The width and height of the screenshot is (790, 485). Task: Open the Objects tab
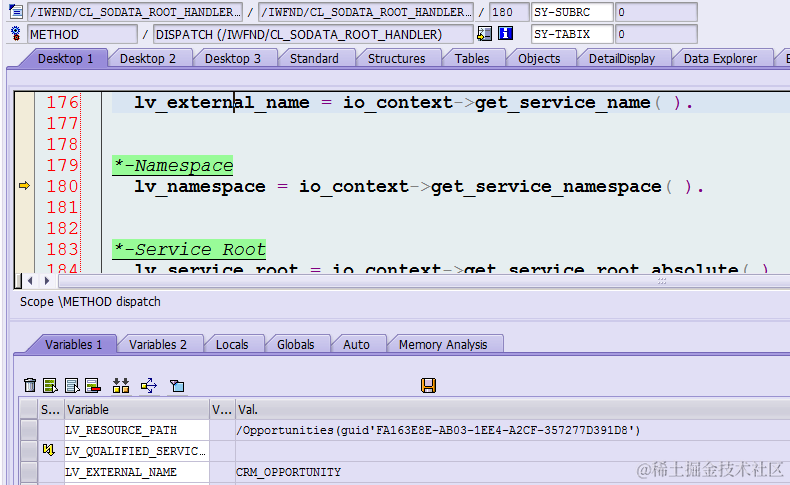tap(539, 58)
